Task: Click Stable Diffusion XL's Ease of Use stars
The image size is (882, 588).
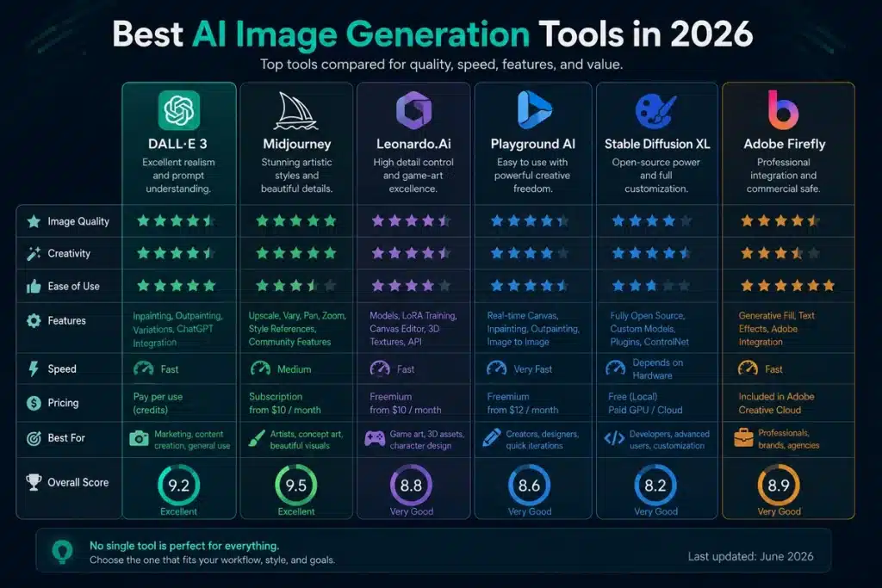Action: click(651, 286)
